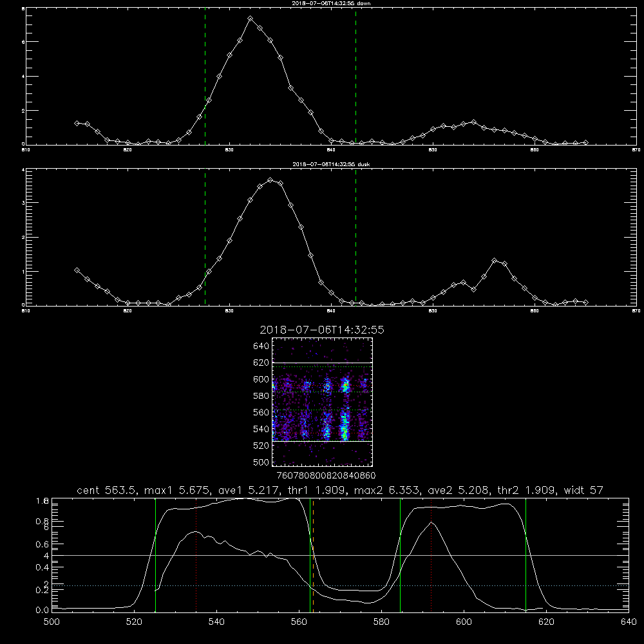Click the left green dashed line in dawn plot
This screenshot has height=644, width=644.
(x=205, y=78)
